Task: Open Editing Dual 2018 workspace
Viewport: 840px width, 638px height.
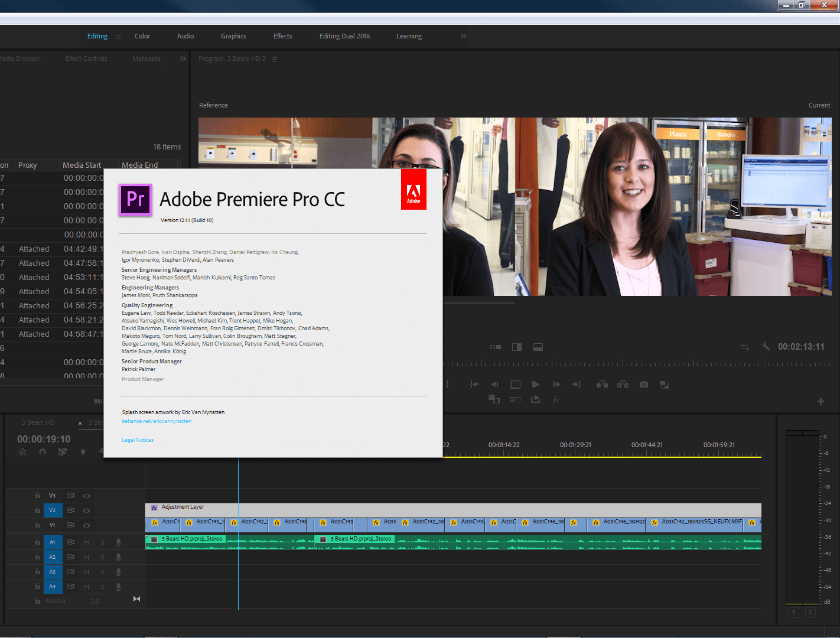Action: coord(345,36)
